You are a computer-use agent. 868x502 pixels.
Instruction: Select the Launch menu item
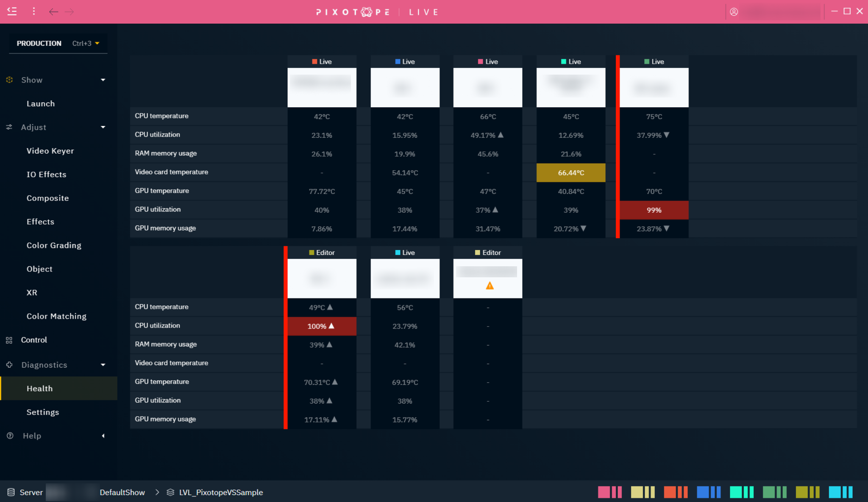coord(41,104)
